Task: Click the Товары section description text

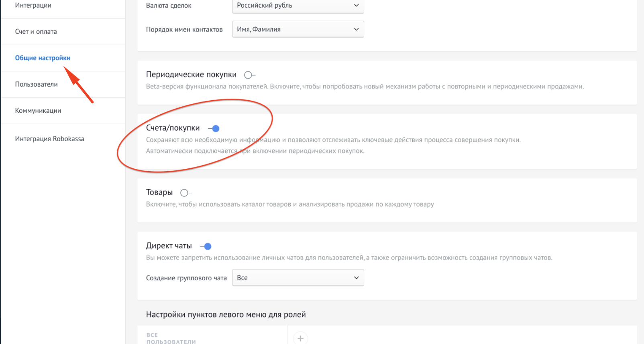Action: pyautogui.click(x=290, y=204)
